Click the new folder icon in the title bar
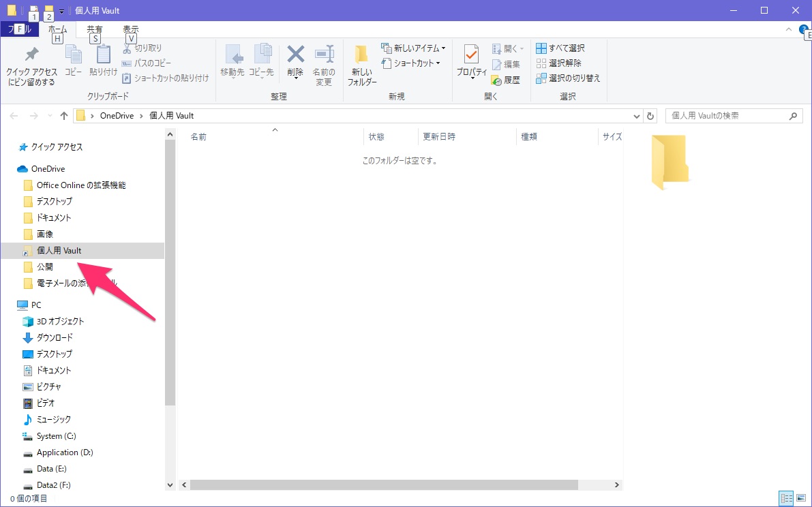Viewport: 812px width, 507px height. (49, 10)
